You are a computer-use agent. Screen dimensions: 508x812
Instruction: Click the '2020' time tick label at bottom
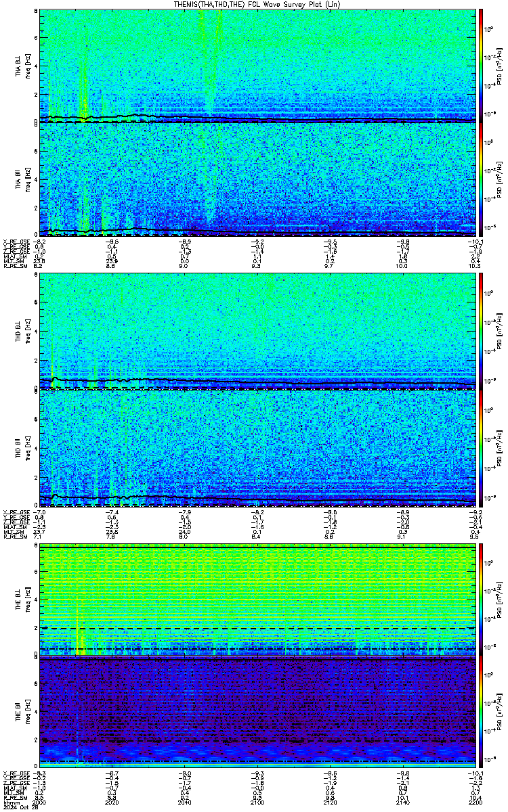point(112,803)
